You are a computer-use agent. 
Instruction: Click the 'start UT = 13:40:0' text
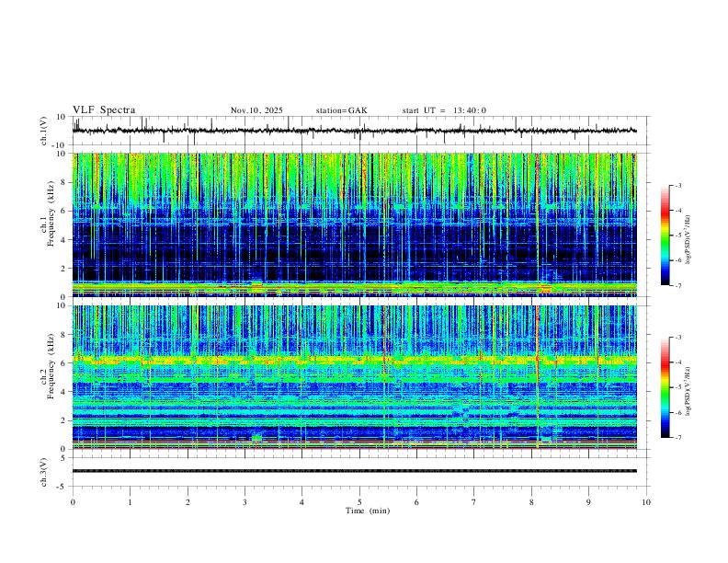444,110
